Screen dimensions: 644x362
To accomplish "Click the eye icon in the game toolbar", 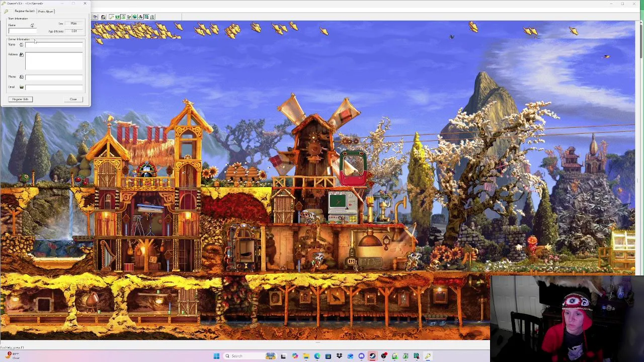I will tap(95, 17).
